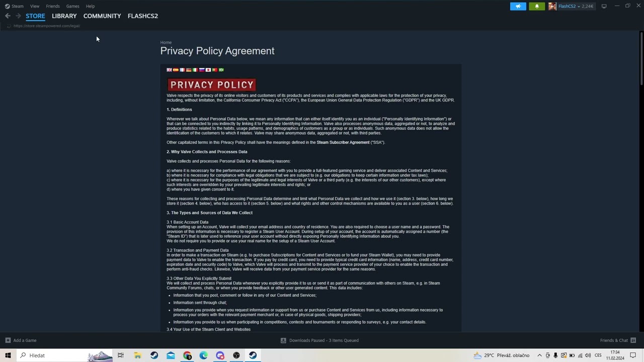Screen dimensions: 644x362
Task: Open Friends & Chat panel
Action: 618,340
